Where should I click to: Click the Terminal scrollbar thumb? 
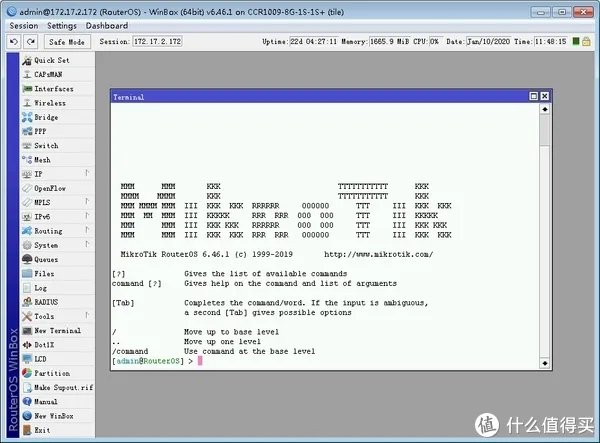click(545, 130)
